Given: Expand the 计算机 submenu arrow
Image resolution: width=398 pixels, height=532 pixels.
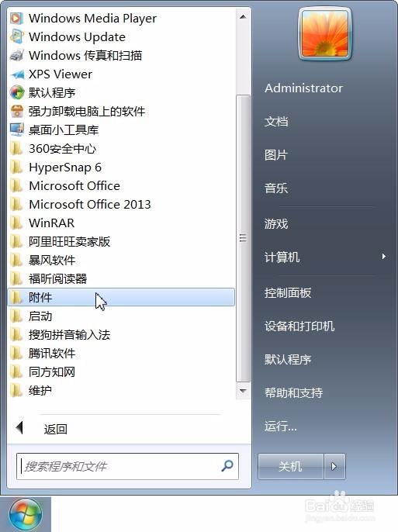Looking at the screenshot, I should pyautogui.click(x=384, y=257).
